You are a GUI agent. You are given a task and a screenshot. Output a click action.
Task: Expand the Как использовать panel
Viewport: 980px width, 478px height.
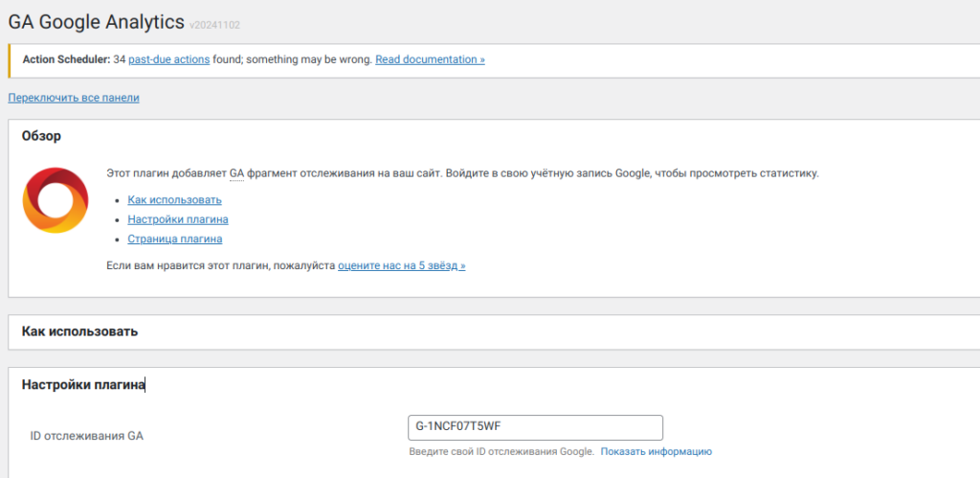tap(80, 331)
